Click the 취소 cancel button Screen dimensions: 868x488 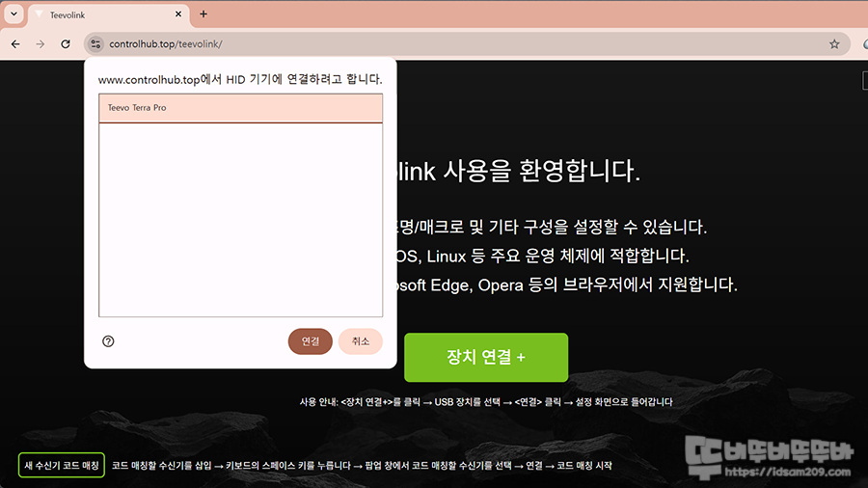361,341
